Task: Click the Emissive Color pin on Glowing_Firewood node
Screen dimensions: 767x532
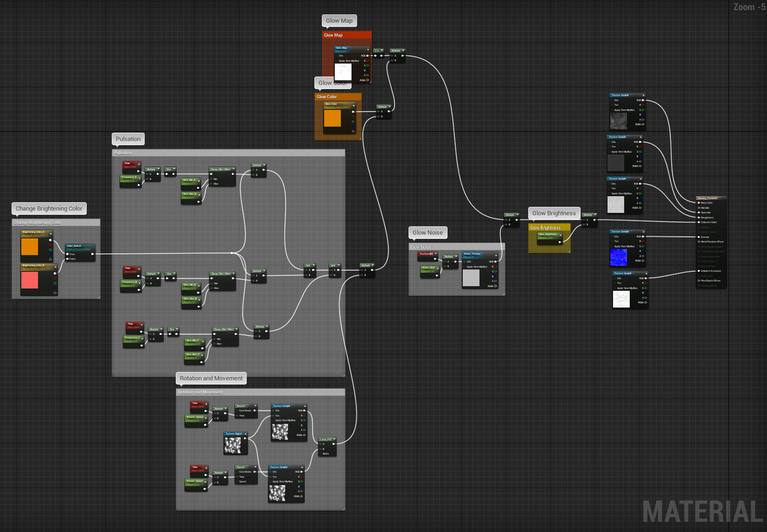Action: (x=698, y=222)
